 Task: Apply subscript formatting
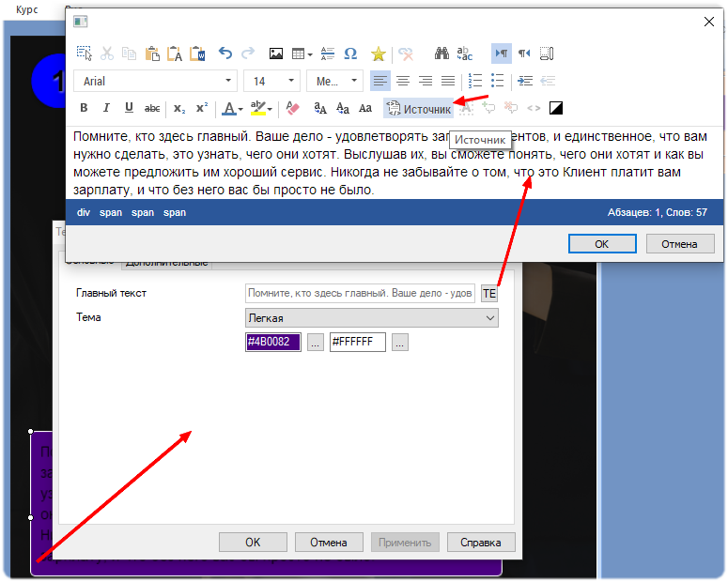point(179,108)
